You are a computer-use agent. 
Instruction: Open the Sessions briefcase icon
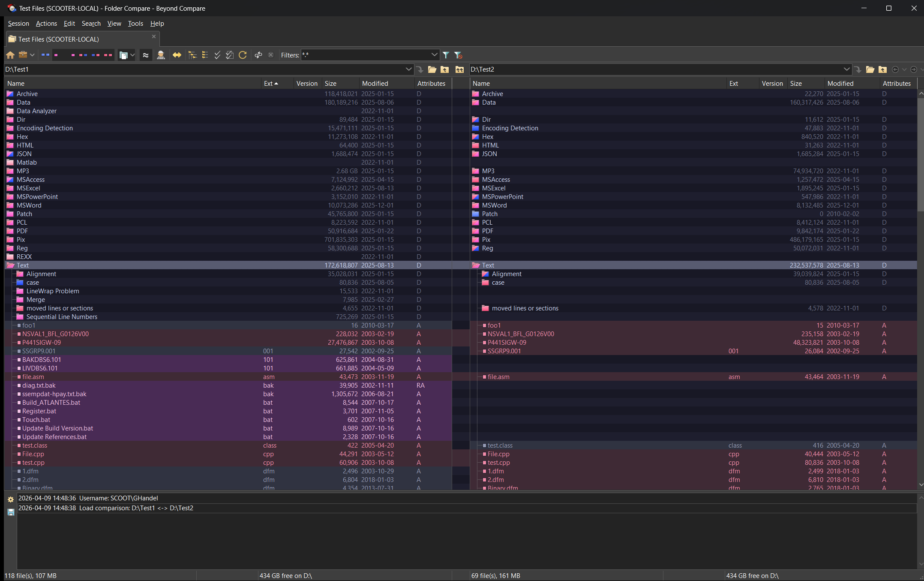pyautogui.click(x=23, y=55)
